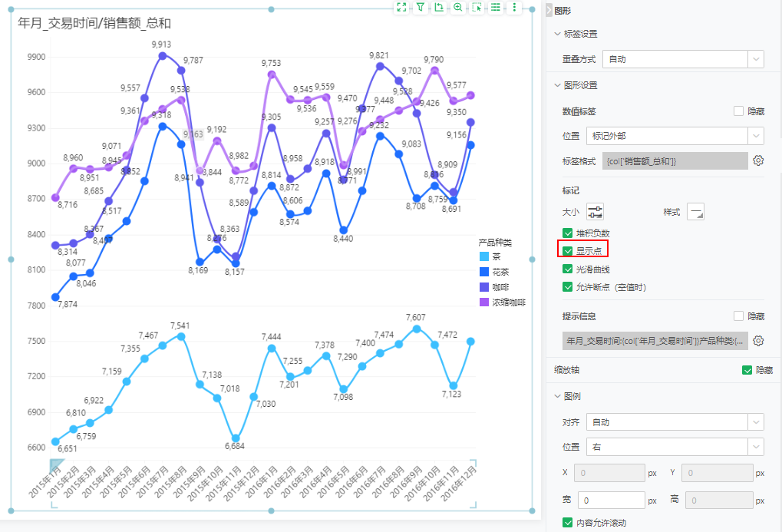Click the zoom-in magnifier icon

[458, 7]
